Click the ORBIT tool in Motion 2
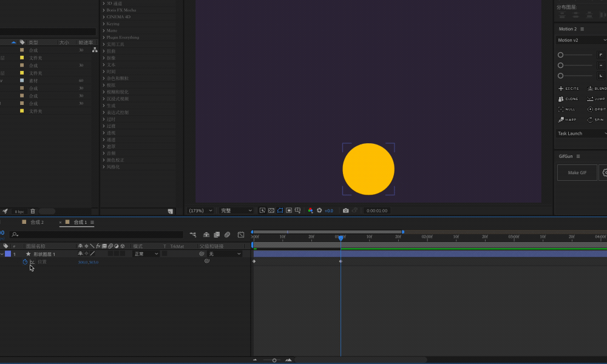Image resolution: width=607 pixels, height=364 pixels. [x=597, y=109]
